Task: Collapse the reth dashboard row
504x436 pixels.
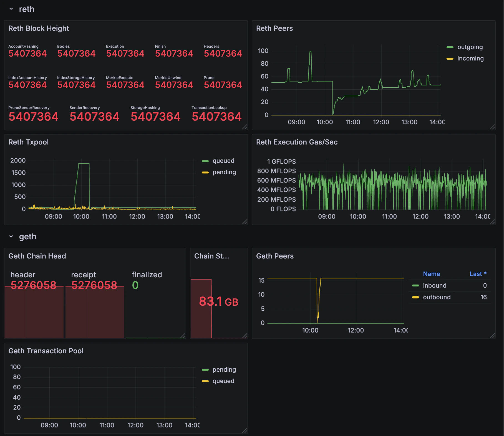Action: point(11,9)
